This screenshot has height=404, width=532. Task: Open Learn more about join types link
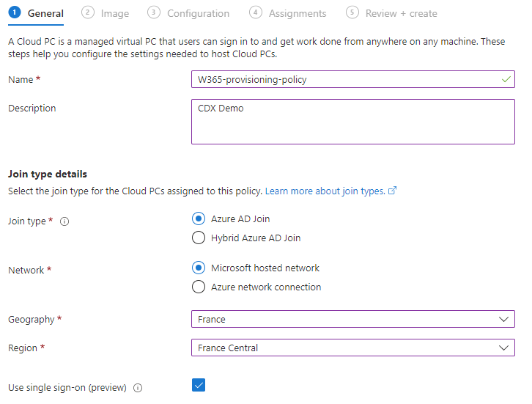coord(325,191)
